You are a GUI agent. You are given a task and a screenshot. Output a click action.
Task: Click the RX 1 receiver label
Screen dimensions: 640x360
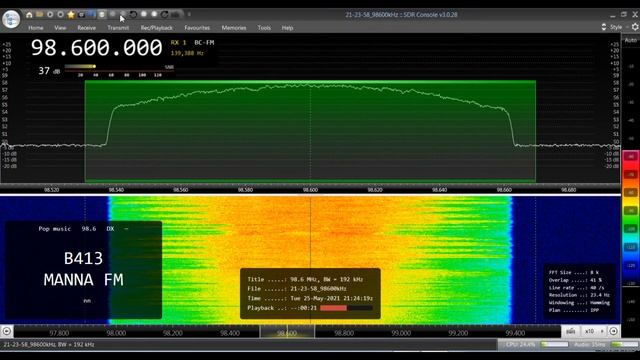point(178,42)
